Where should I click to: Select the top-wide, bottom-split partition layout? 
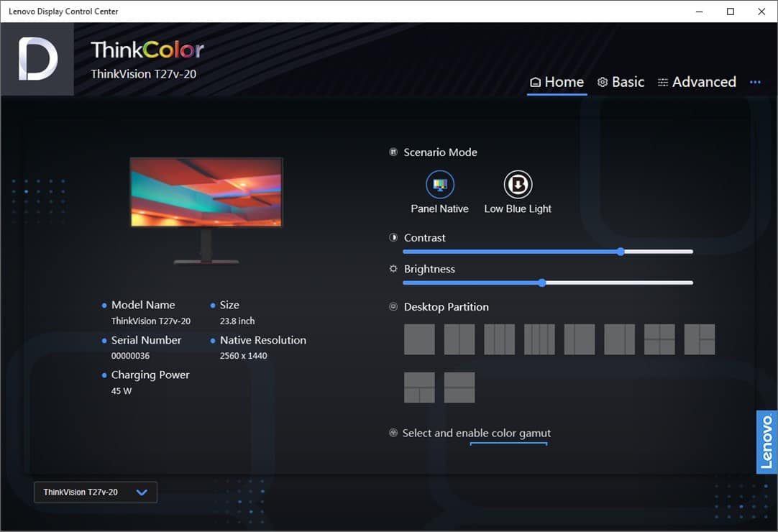tap(419, 387)
